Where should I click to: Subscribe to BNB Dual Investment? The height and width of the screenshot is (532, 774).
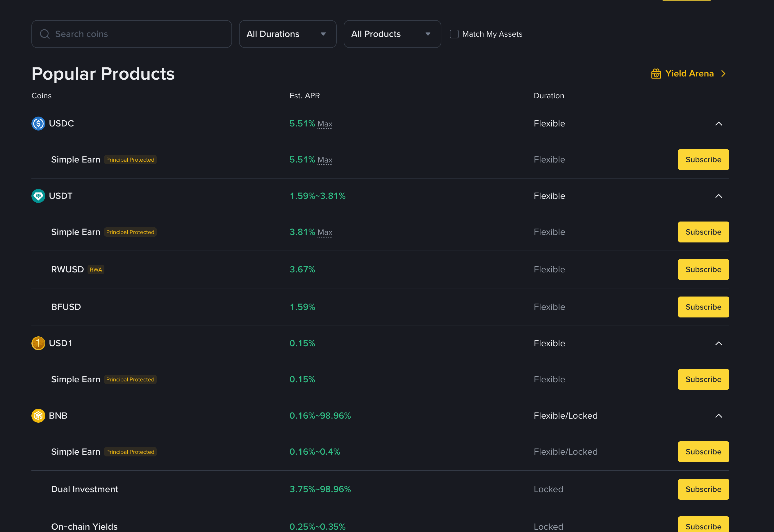coord(703,489)
